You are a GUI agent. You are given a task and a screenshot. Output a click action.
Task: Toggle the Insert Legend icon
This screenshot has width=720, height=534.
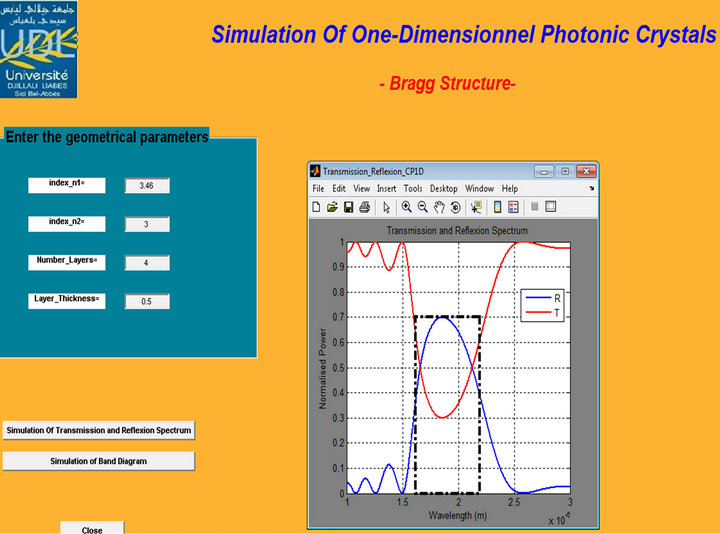tap(513, 207)
